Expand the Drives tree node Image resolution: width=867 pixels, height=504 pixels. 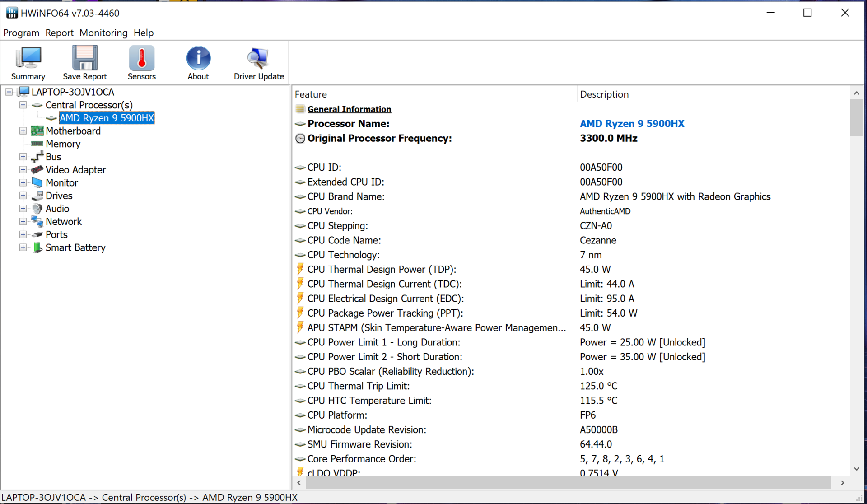pos(23,196)
